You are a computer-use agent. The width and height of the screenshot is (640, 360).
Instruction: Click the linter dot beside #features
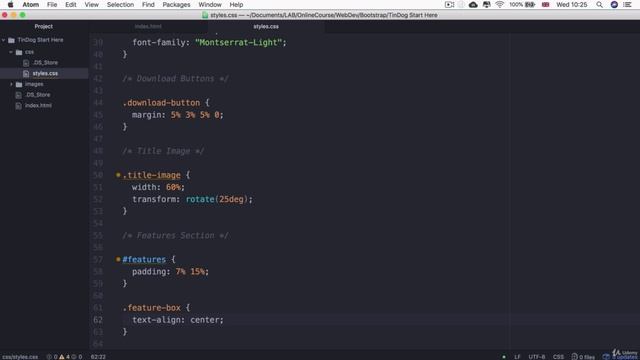click(118, 259)
